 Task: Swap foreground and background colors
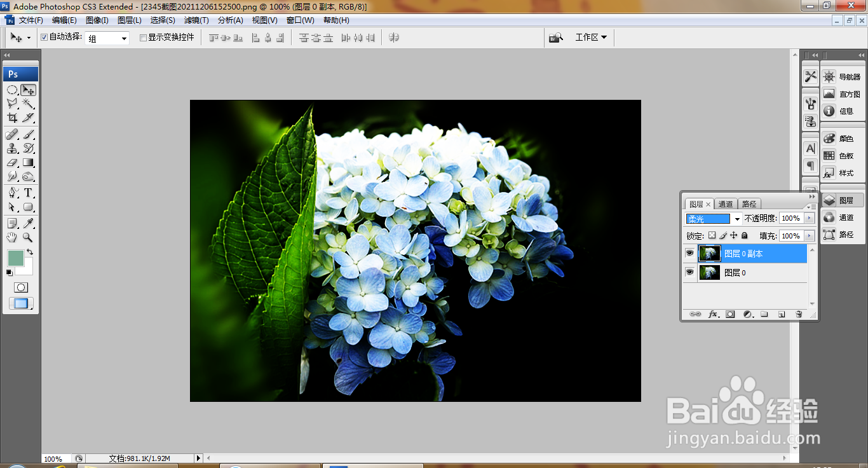pos(29,252)
